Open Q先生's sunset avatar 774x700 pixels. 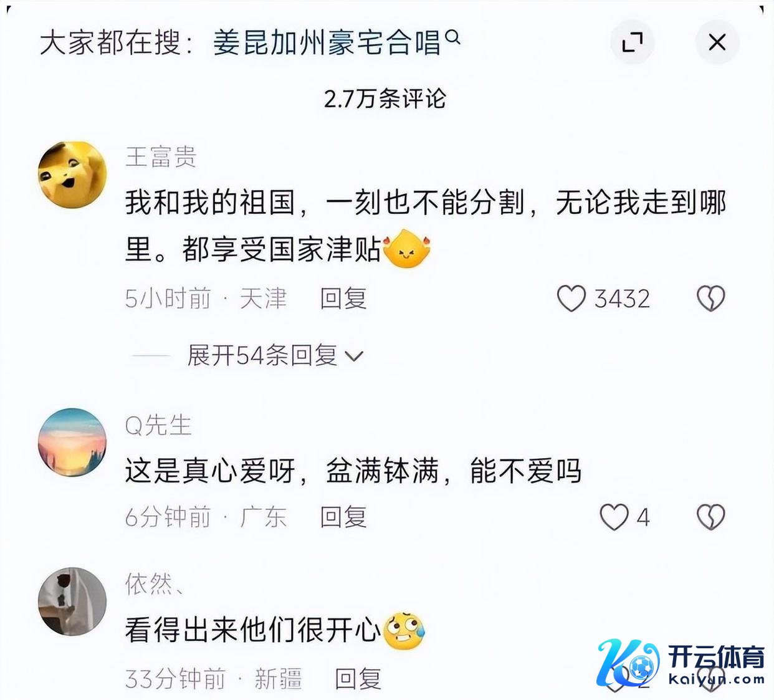pos(72,443)
